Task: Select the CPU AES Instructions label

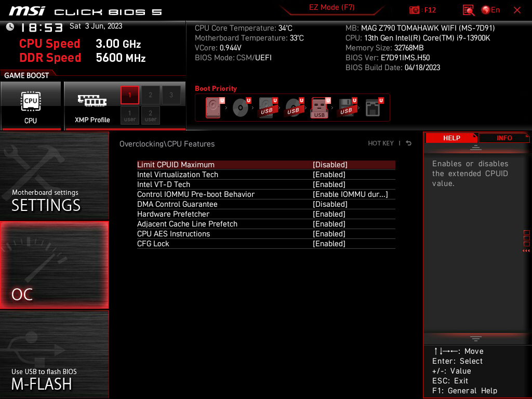Action: click(174, 233)
